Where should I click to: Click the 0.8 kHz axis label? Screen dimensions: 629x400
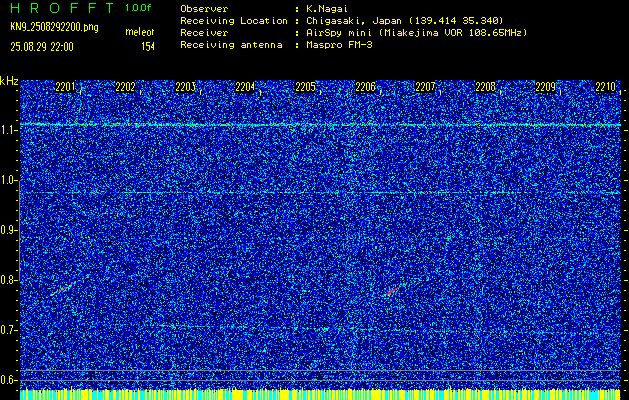click(8, 280)
